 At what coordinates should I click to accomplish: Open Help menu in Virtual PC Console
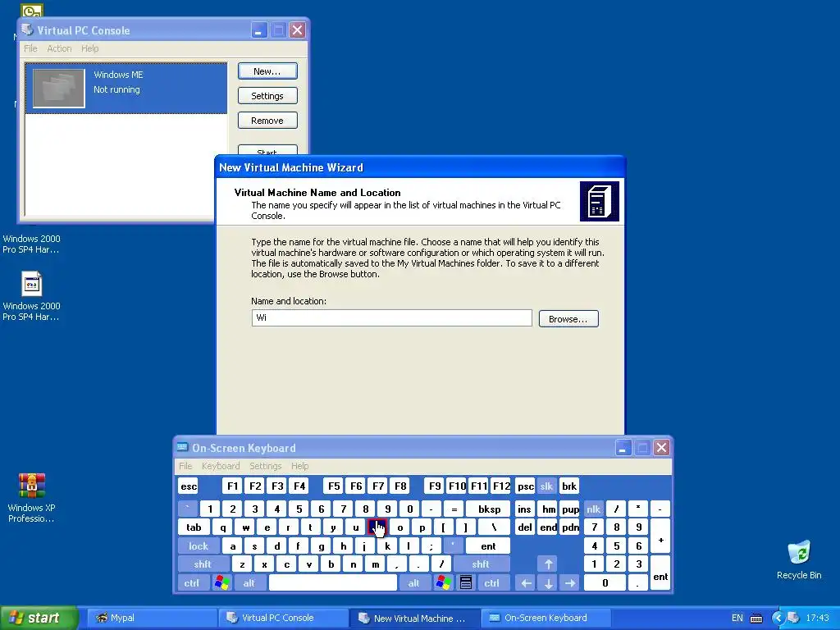pyautogui.click(x=90, y=48)
